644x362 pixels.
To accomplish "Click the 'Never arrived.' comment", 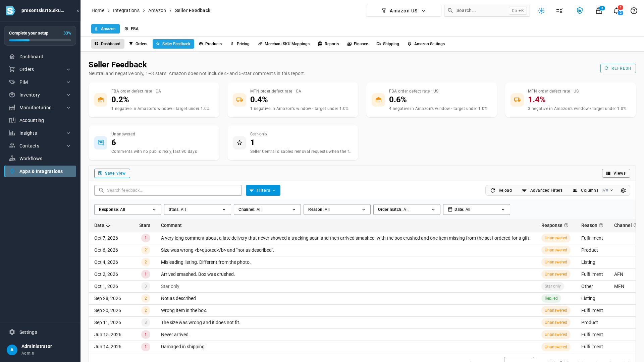I will tap(175, 335).
